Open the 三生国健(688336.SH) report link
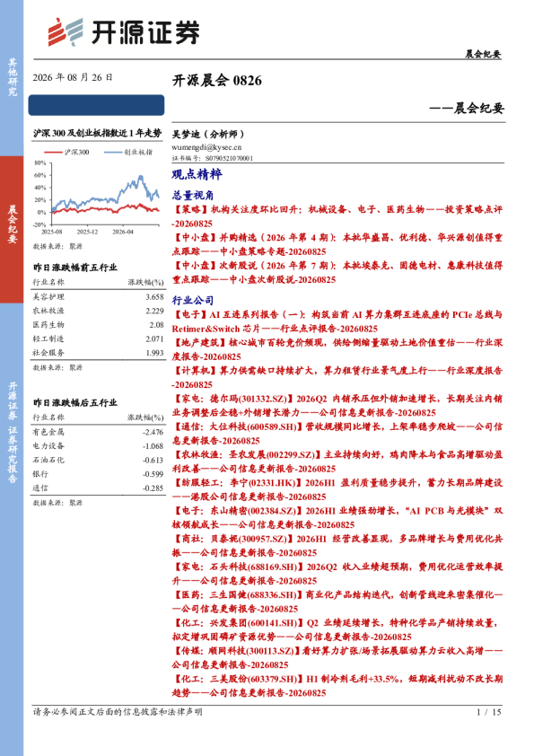The image size is (534, 756). point(337,602)
